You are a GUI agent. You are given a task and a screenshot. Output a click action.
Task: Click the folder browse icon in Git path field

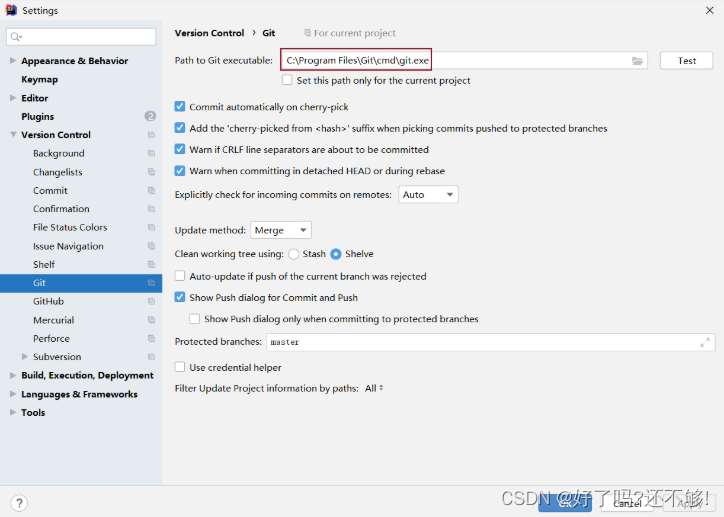637,61
